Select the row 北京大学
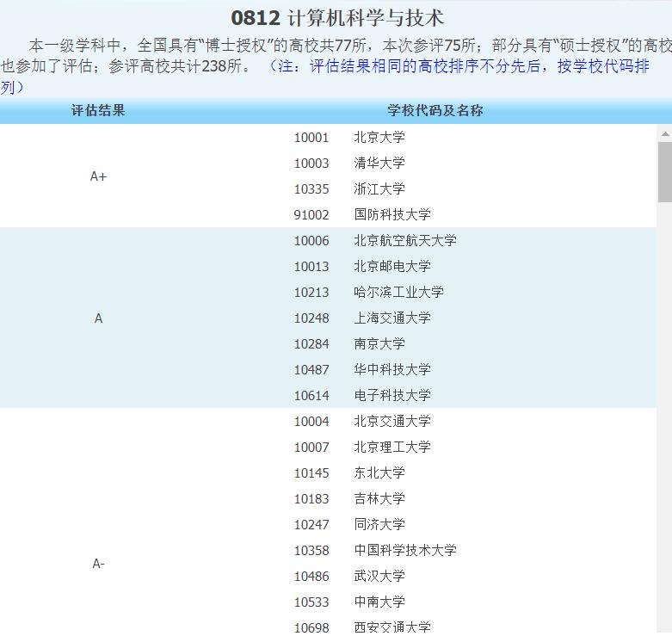672x636 pixels. pos(379,137)
